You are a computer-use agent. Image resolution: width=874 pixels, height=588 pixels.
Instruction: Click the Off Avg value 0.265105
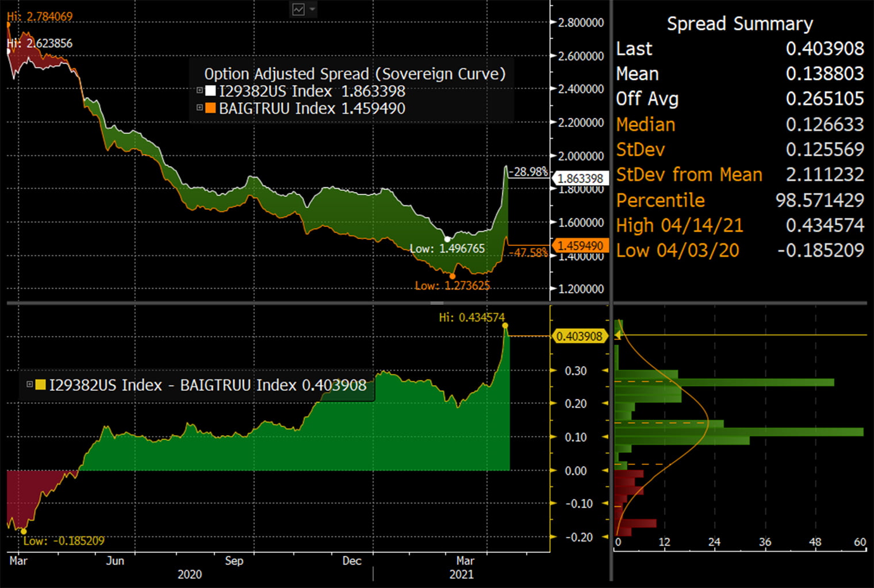click(x=825, y=99)
